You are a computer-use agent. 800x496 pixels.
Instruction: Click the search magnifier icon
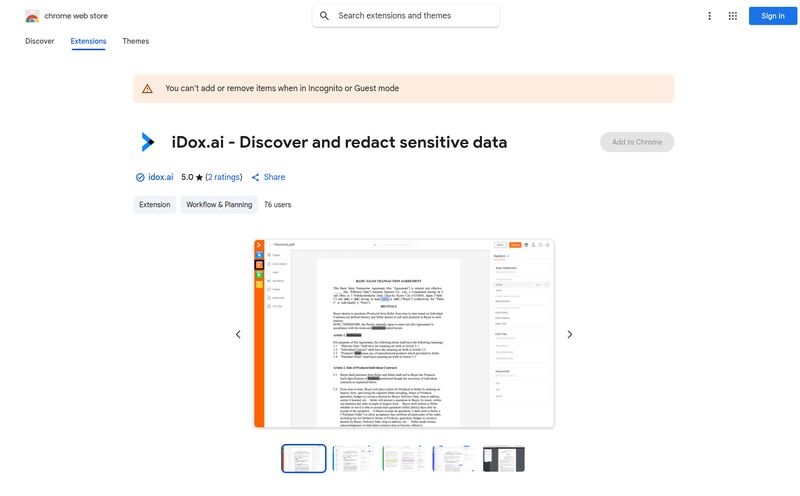324,16
